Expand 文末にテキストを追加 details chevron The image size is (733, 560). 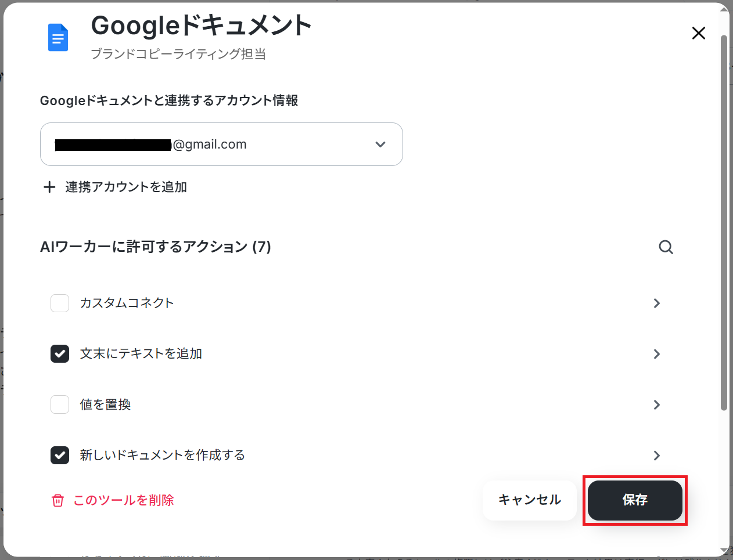pos(657,354)
